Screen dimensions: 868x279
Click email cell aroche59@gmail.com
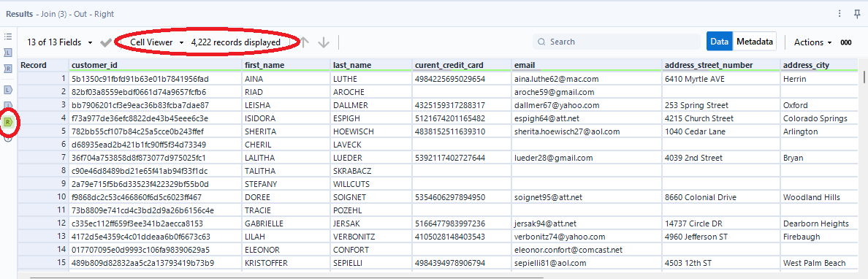pos(587,93)
